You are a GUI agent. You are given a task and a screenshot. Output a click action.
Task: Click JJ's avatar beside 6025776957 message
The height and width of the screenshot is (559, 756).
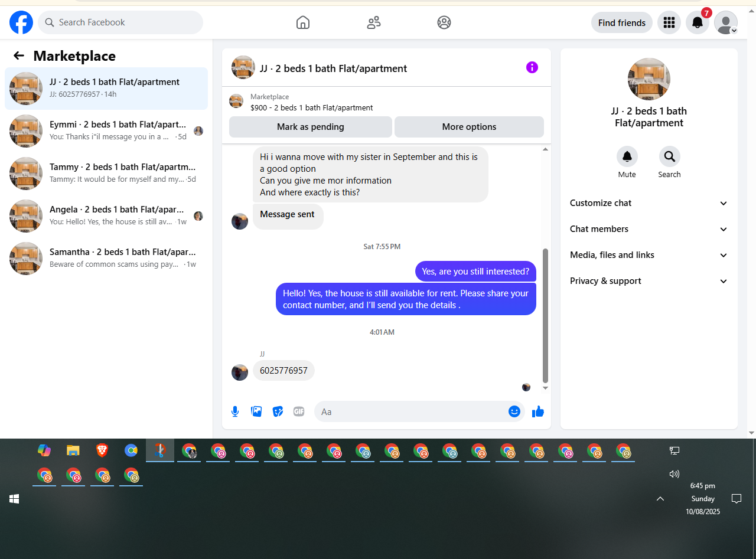click(240, 372)
